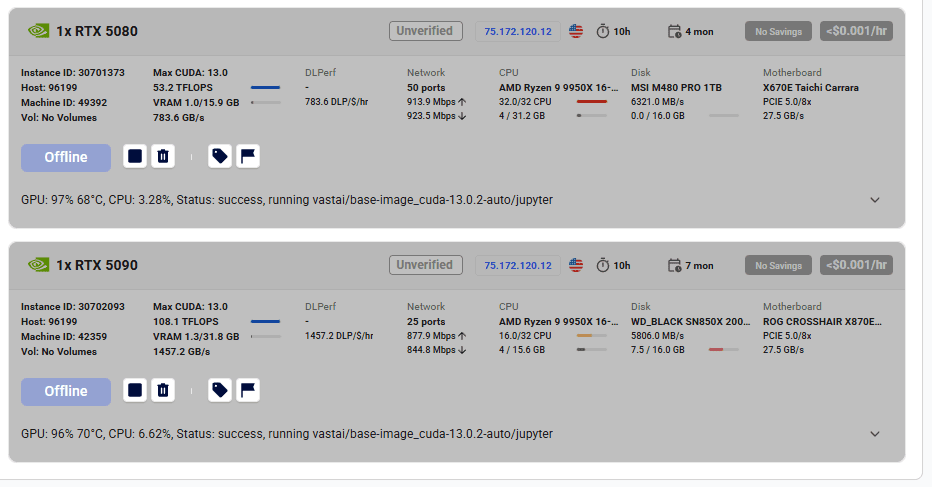
Task: Click the US flag on RTX 5090 card
Action: (x=575, y=265)
